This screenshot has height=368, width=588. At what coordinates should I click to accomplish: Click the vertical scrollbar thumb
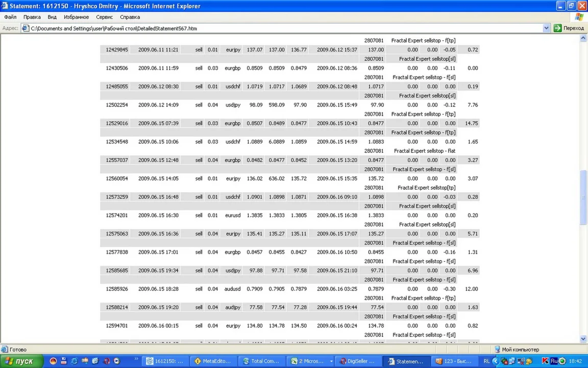(x=583, y=197)
